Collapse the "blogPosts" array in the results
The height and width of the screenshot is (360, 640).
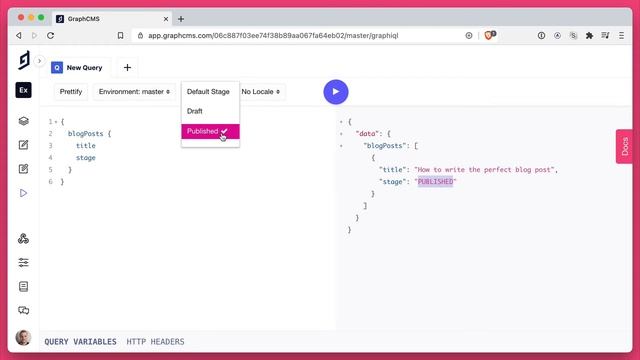(x=341, y=146)
